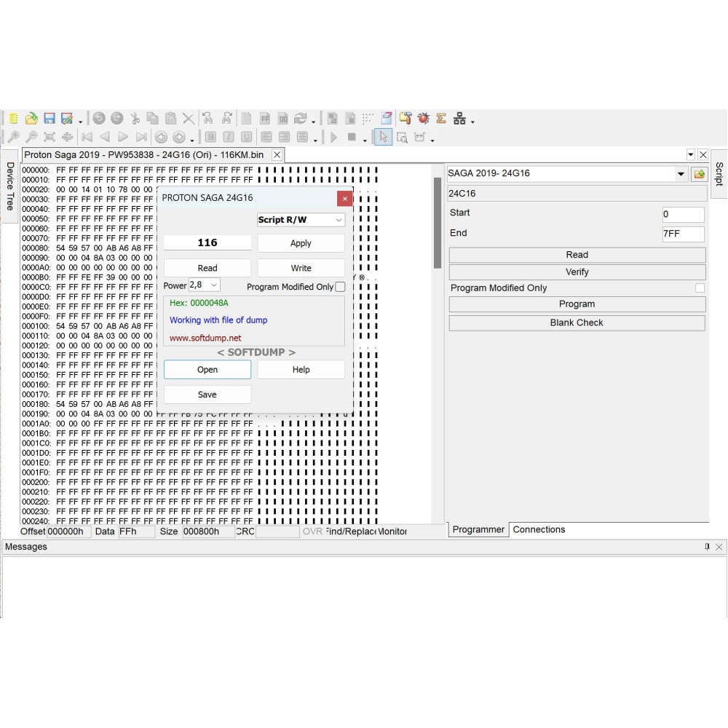This screenshot has height=728, width=728.
Task: Click the redo arrow icon in toolbar
Action: (x=117, y=119)
